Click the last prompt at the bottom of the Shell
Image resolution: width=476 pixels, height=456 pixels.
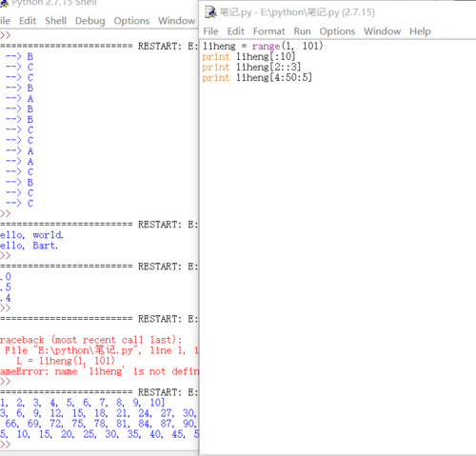pos(6,445)
